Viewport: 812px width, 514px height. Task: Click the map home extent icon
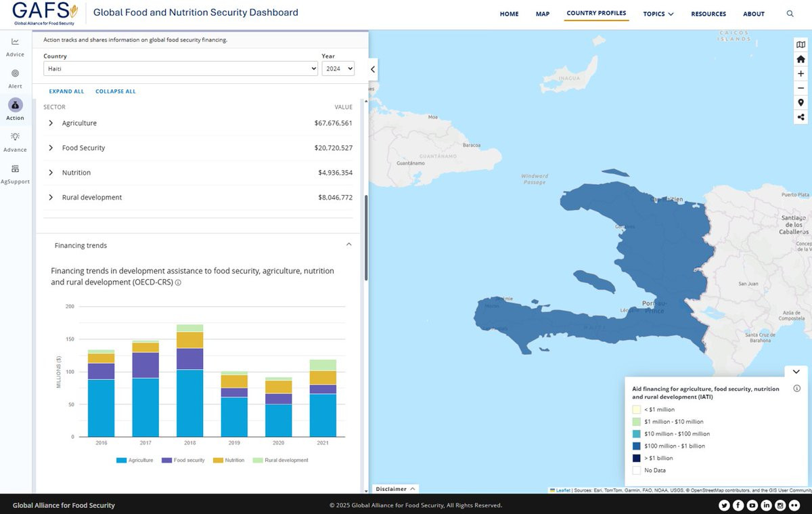pos(800,59)
